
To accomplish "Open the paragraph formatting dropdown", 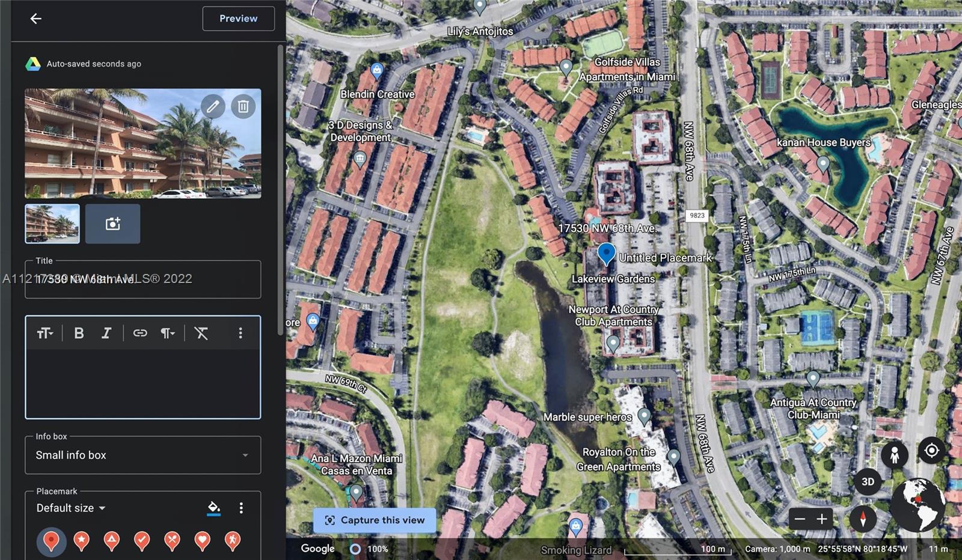I will click(167, 333).
